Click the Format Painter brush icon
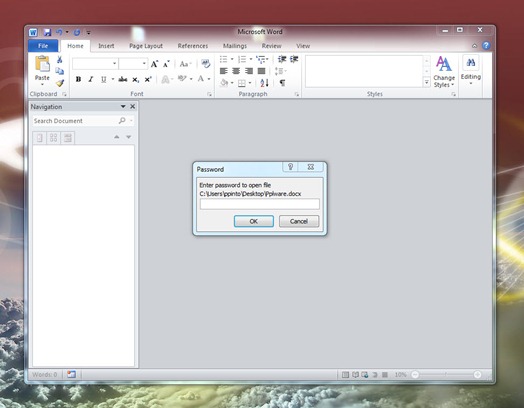 pos(60,83)
